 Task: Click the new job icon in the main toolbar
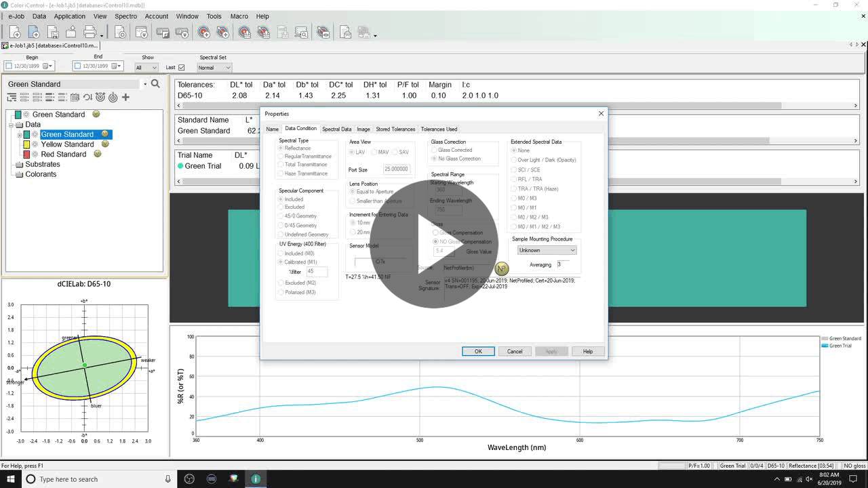point(16,32)
